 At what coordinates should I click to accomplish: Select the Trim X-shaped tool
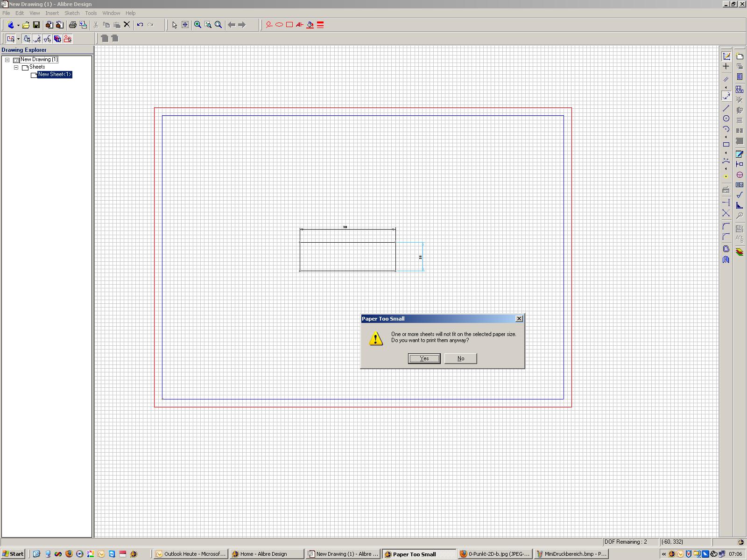pyautogui.click(x=726, y=213)
